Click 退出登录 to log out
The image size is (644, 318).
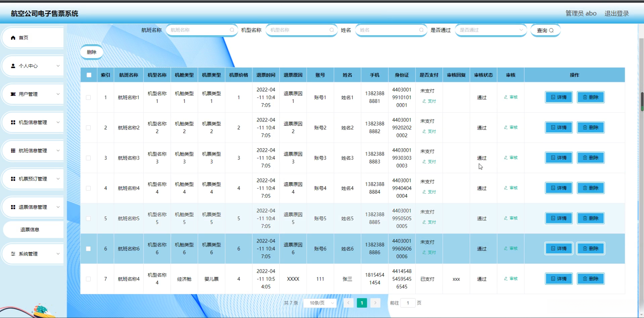tap(616, 14)
